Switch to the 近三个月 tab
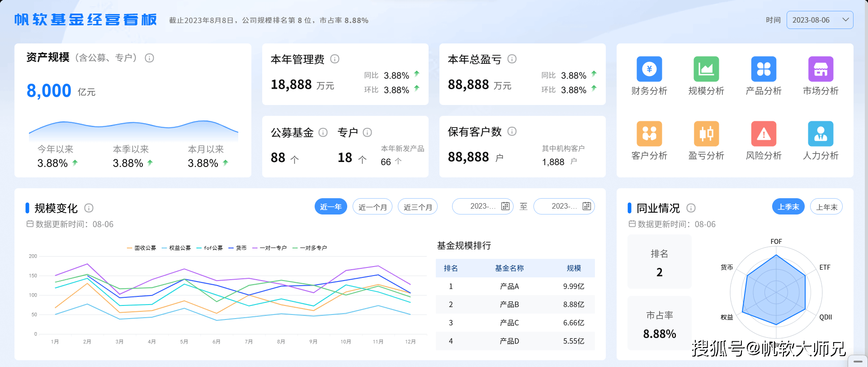868x367 pixels. (418, 207)
